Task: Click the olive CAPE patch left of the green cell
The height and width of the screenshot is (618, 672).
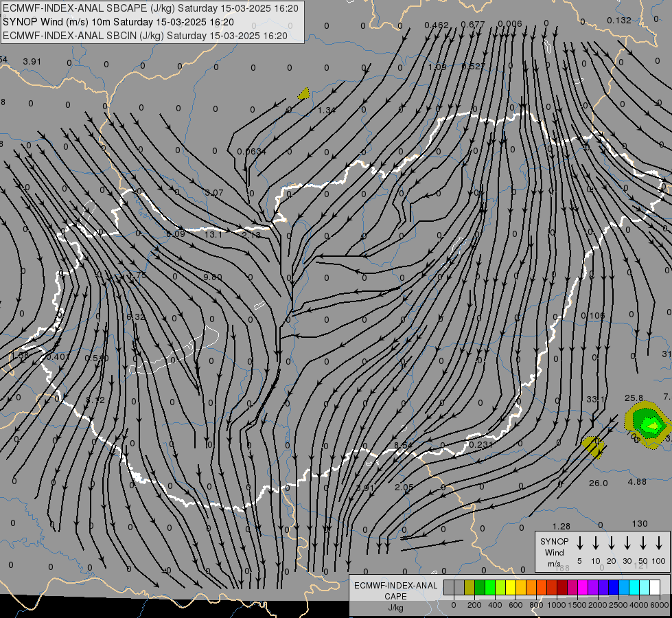Action: [594, 447]
